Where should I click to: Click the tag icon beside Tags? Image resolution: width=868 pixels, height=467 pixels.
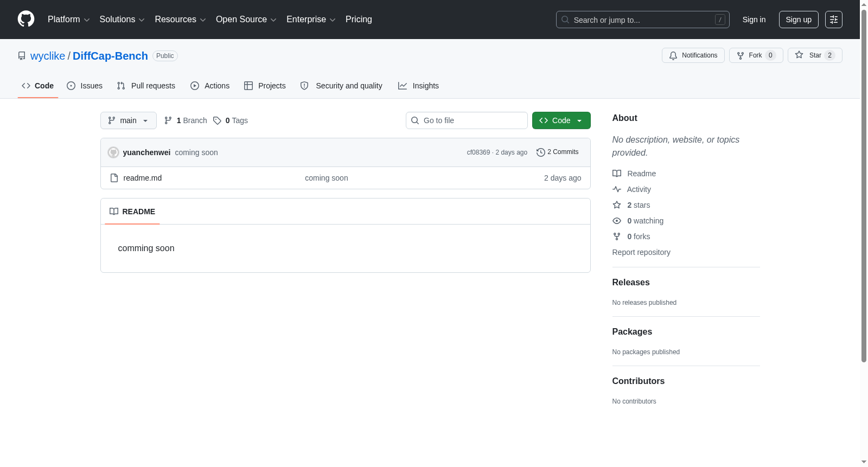(217, 120)
